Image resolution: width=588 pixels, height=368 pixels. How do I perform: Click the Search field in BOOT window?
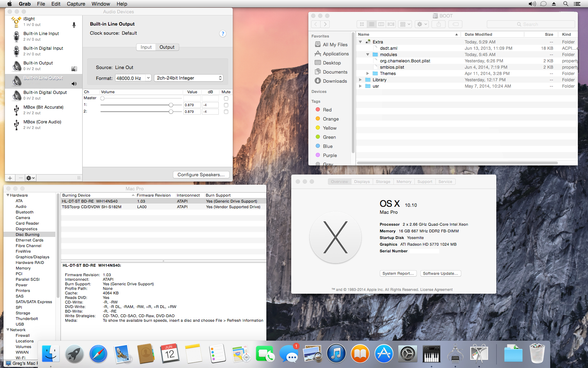(531, 24)
